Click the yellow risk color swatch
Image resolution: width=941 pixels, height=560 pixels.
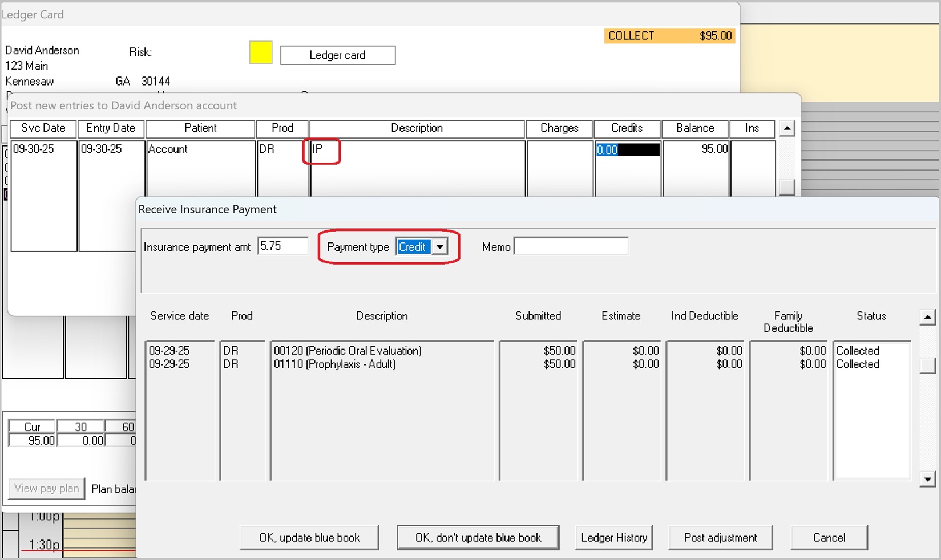pos(261,52)
